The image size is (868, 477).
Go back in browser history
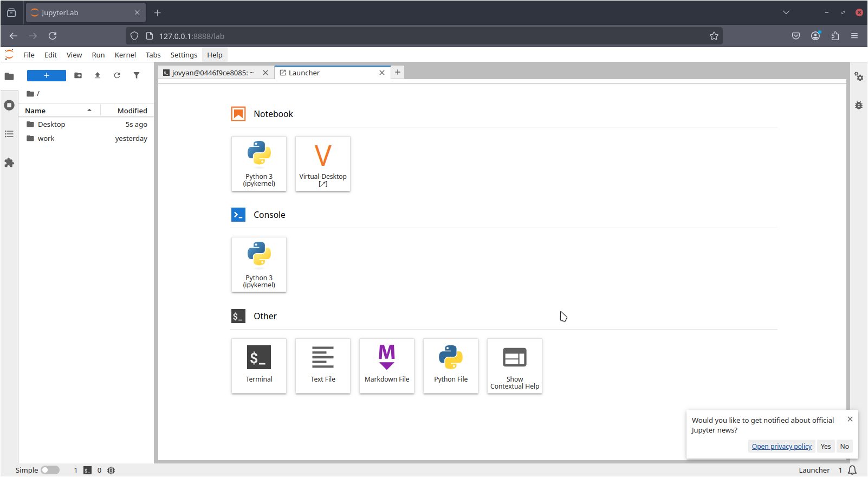[x=14, y=36]
